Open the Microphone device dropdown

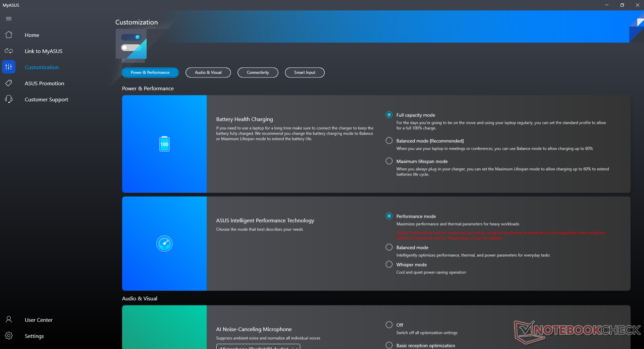(x=258, y=347)
